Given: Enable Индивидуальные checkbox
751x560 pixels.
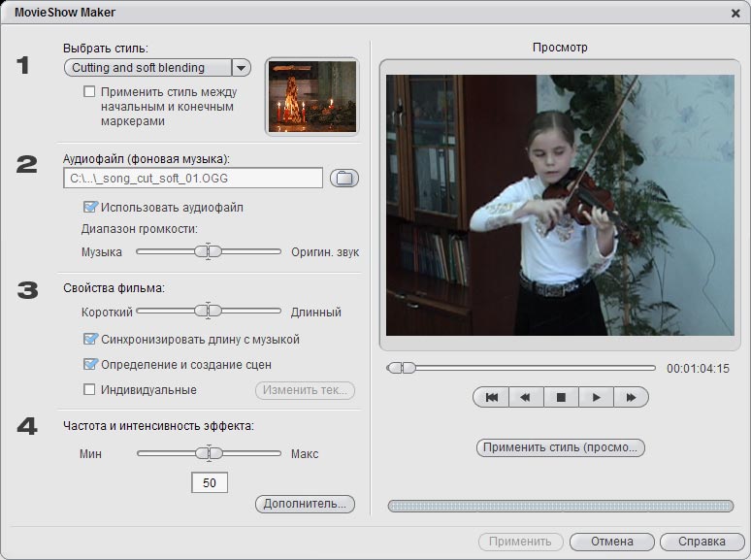Looking at the screenshot, I should (x=89, y=389).
